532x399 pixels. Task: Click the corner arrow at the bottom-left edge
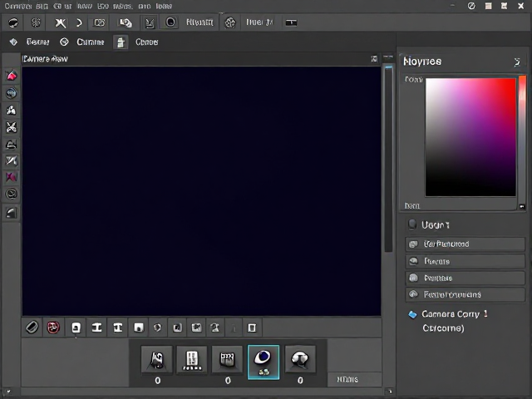[x=7, y=392]
